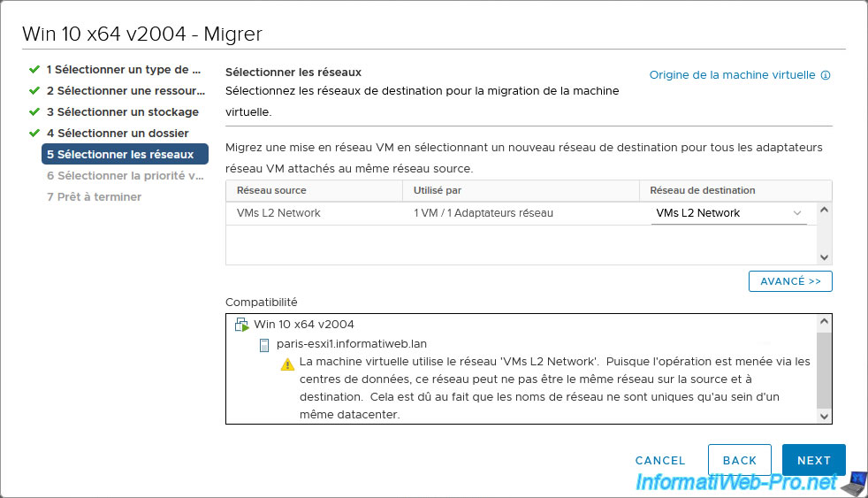The height and width of the screenshot is (498, 868).
Task: Click the Compatibilité label
Action: 262,303
